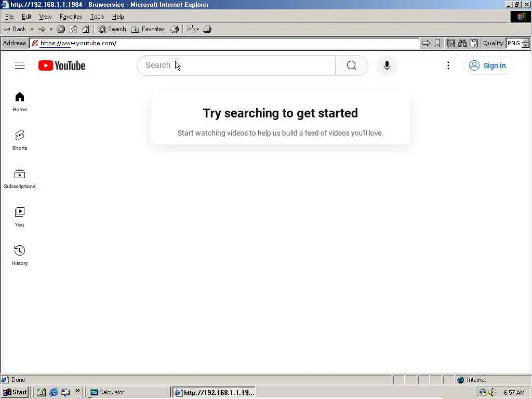Click 'Try searching to get started' heading

280,113
